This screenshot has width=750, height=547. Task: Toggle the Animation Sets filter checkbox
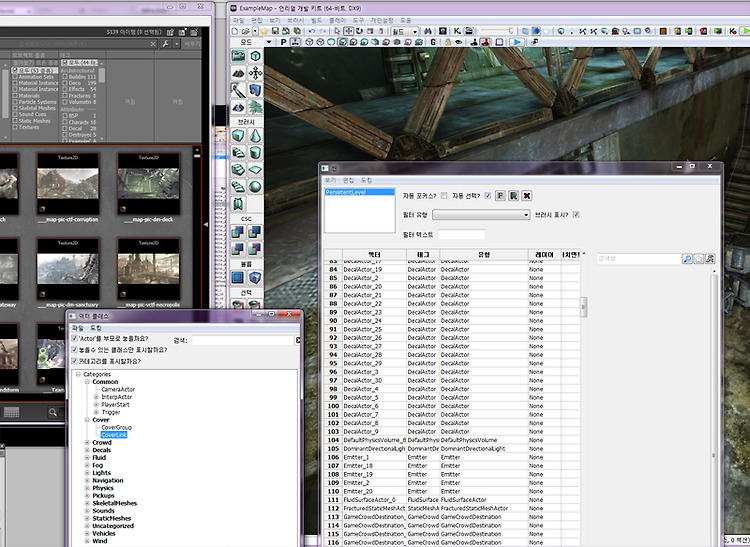(x=15, y=77)
